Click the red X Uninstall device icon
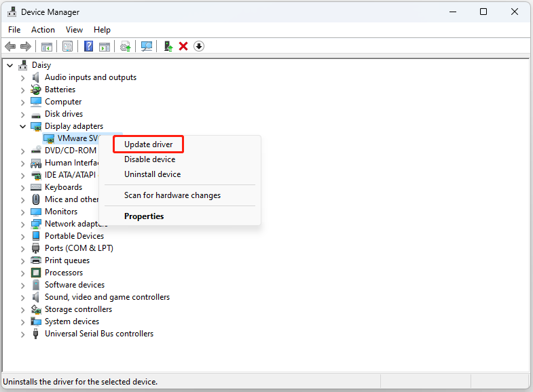The image size is (533, 392). pos(183,46)
